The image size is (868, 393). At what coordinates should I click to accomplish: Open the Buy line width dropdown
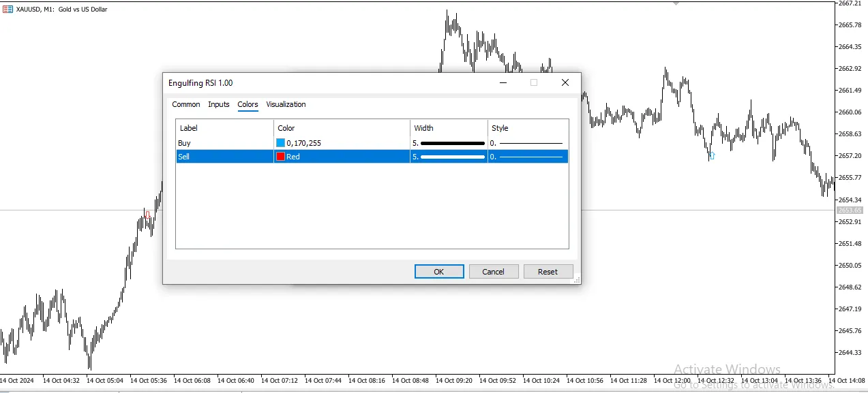pos(449,143)
